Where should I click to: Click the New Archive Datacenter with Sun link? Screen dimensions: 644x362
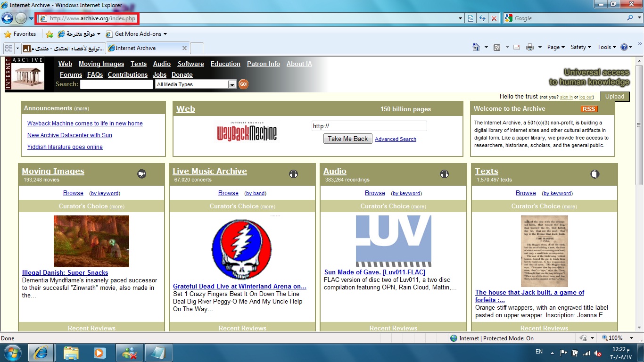click(70, 135)
